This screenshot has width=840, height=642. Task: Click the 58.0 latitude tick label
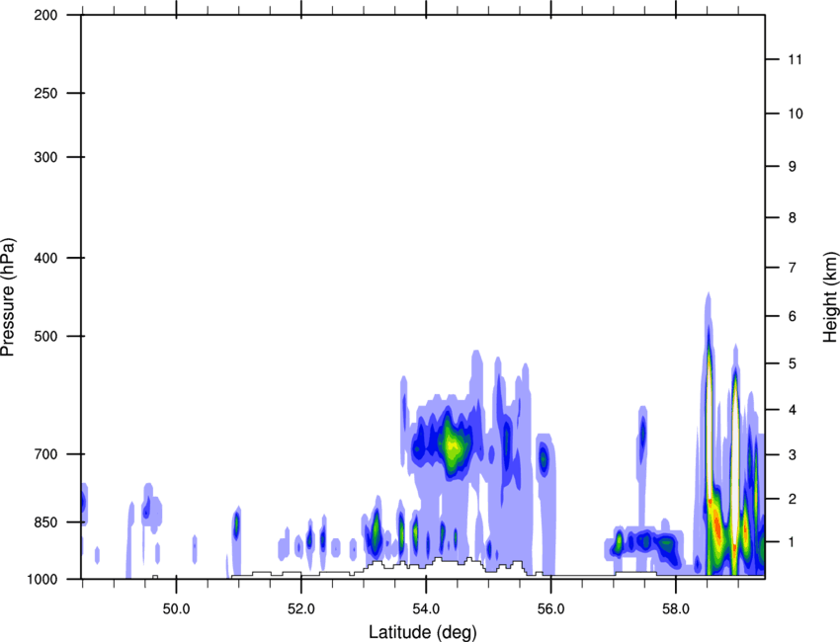point(677,609)
